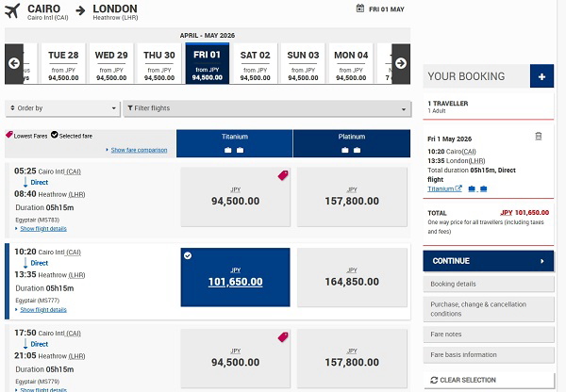Screen dimensions: 566x392
Task: Click the Titanium external link icon
Action: coord(458,188)
